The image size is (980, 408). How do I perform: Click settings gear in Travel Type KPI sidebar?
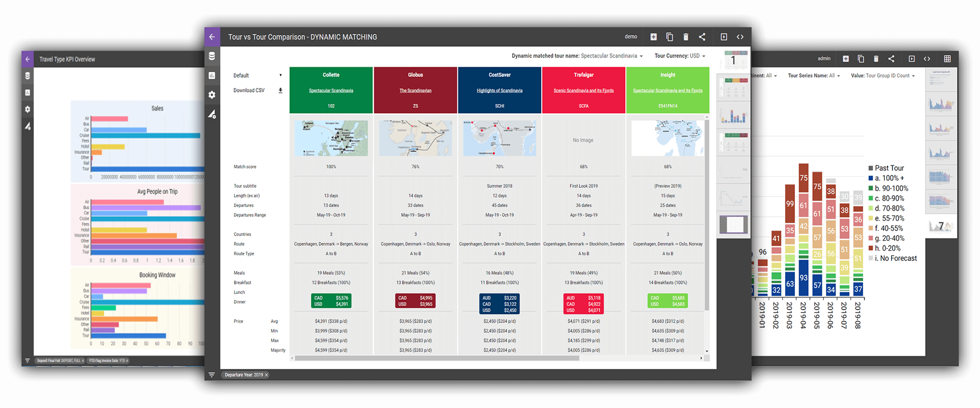[x=27, y=109]
